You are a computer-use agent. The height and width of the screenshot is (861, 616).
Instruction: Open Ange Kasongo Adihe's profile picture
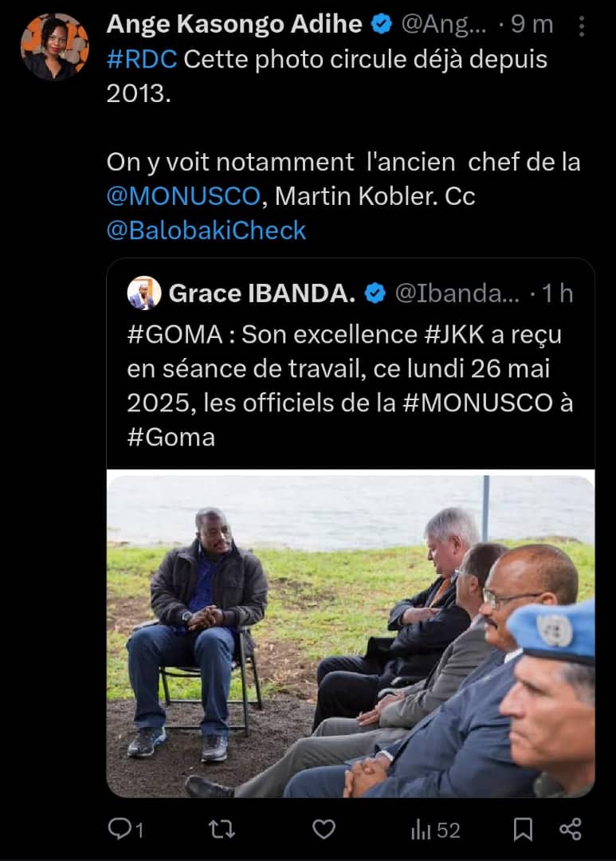point(55,46)
